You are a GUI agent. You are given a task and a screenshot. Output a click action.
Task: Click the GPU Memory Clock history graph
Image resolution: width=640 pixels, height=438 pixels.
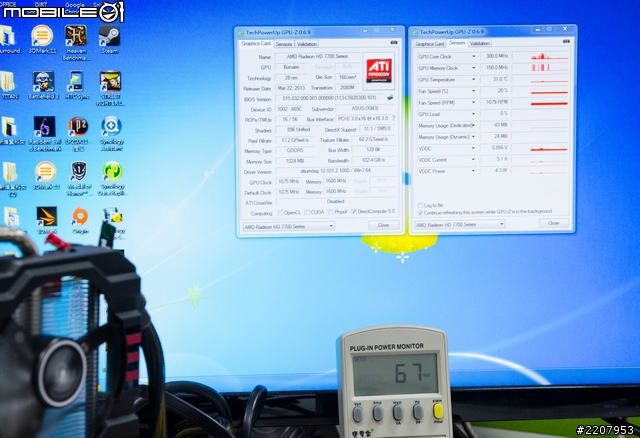(541, 67)
